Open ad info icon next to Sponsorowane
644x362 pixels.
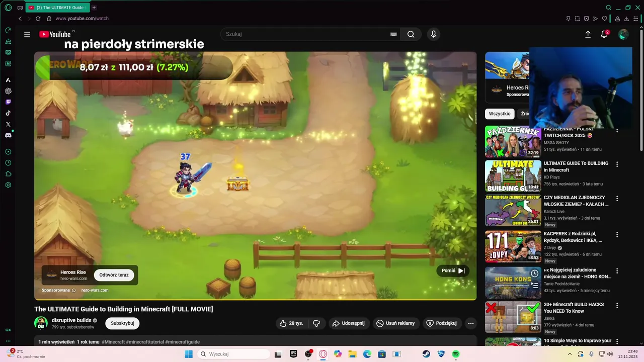pos(73,290)
